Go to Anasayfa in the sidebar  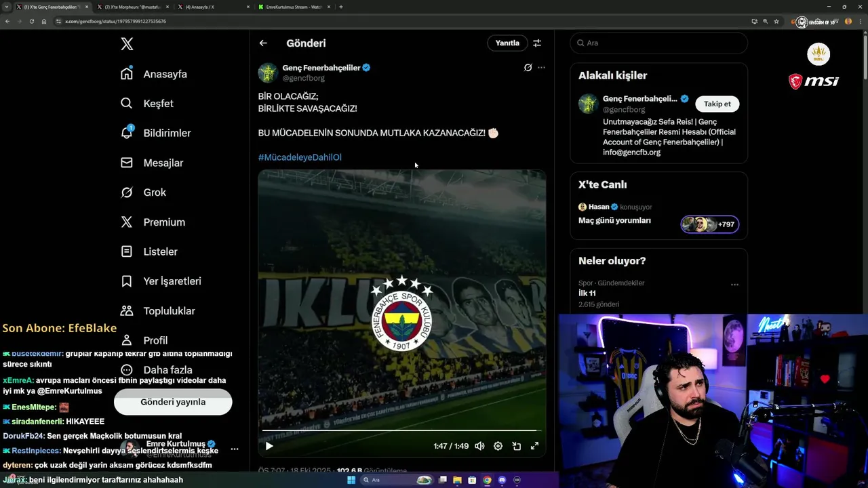point(153,74)
